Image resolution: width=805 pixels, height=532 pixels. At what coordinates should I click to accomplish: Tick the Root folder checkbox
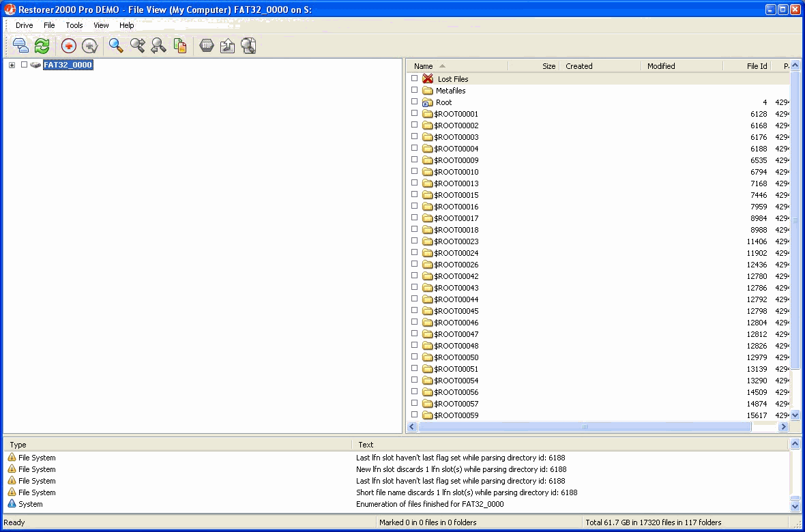coord(414,102)
